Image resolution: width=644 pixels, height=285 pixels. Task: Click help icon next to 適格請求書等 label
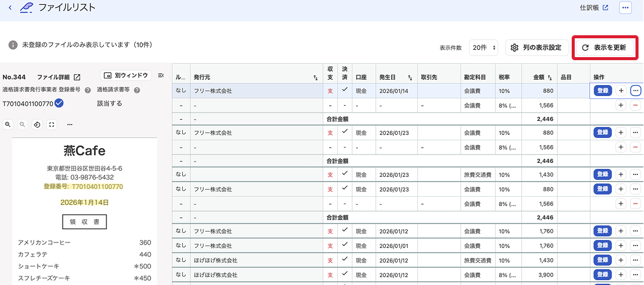[137, 91]
